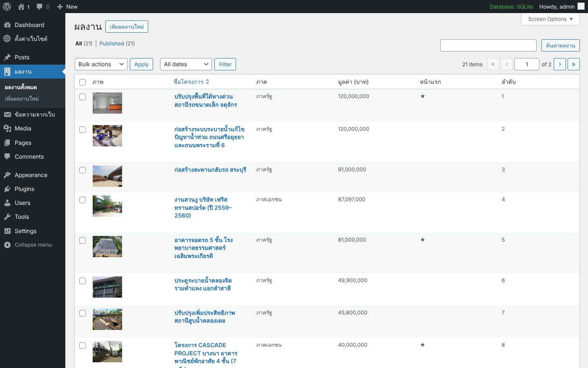
Task: Open ผลงานทั้งหมด submenu item
Action: click(x=21, y=87)
